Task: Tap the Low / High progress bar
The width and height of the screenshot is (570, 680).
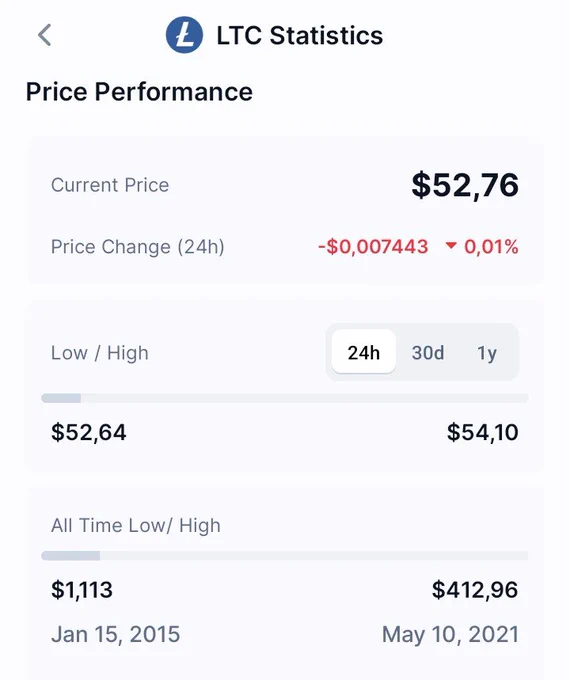Action: coord(285,398)
